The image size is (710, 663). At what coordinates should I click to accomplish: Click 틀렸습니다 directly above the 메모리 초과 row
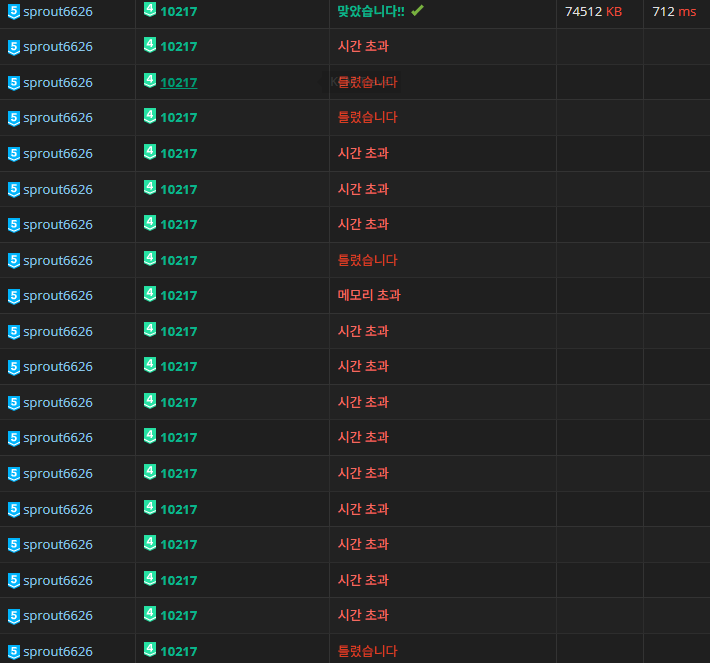coord(367,260)
